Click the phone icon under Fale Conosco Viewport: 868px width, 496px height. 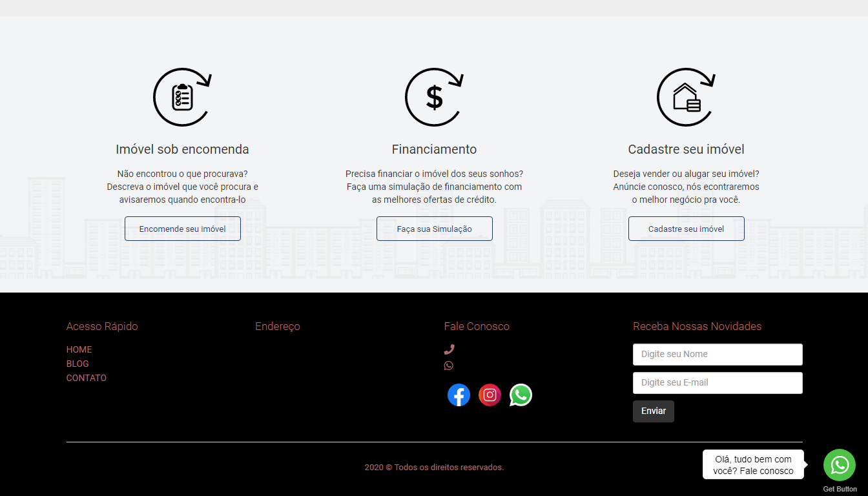449,349
